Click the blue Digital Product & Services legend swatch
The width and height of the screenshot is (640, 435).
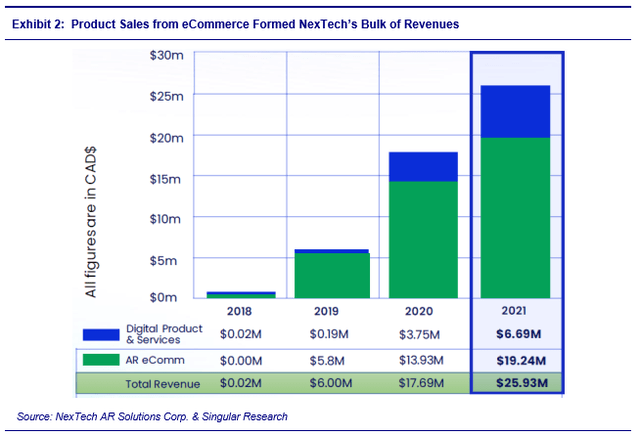[x=101, y=335]
